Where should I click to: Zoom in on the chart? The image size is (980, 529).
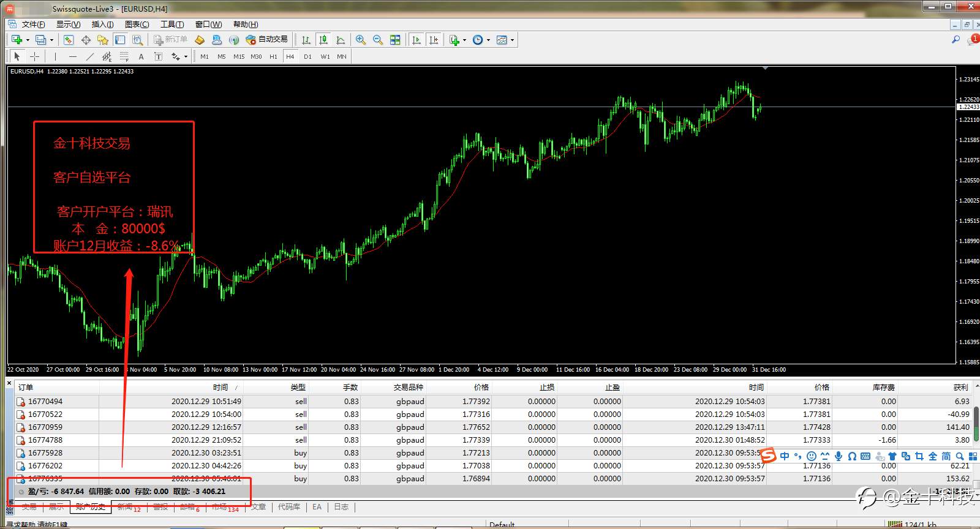click(x=361, y=40)
